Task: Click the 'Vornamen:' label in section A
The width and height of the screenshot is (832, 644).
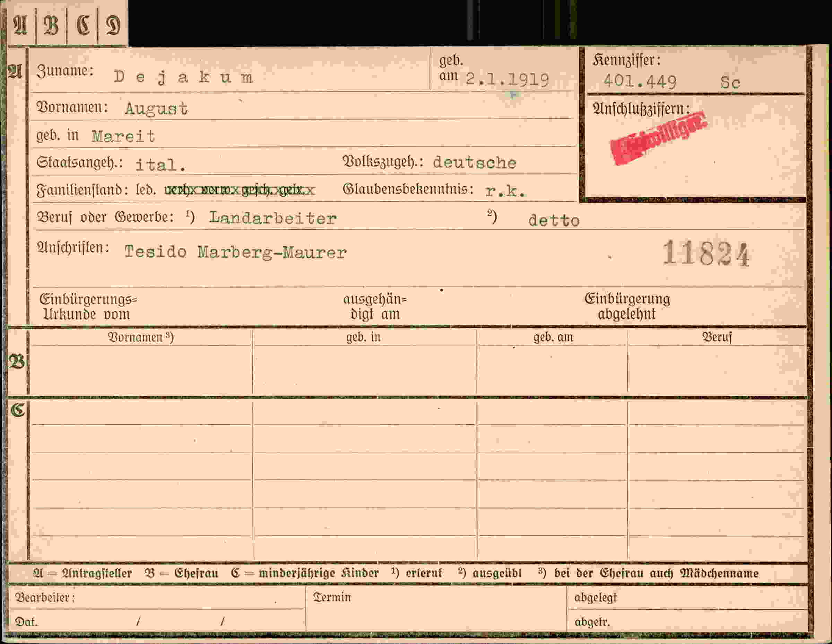Action: (x=72, y=108)
